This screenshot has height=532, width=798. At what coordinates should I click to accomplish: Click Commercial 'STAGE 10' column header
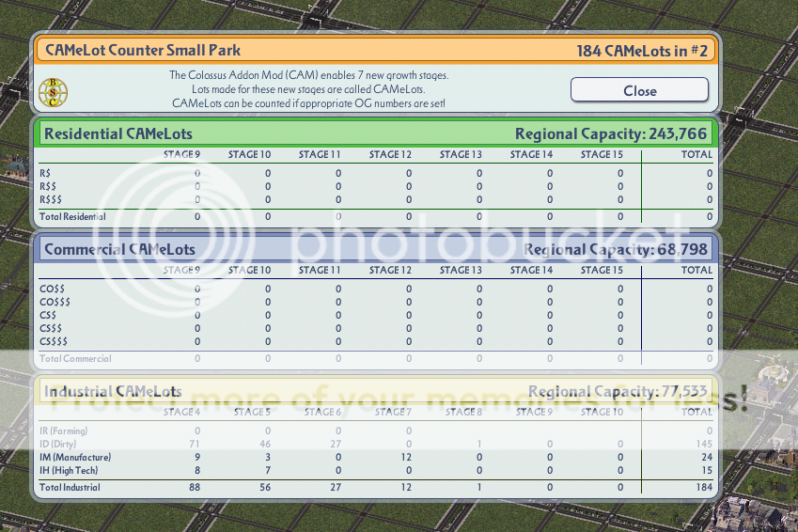249,270
